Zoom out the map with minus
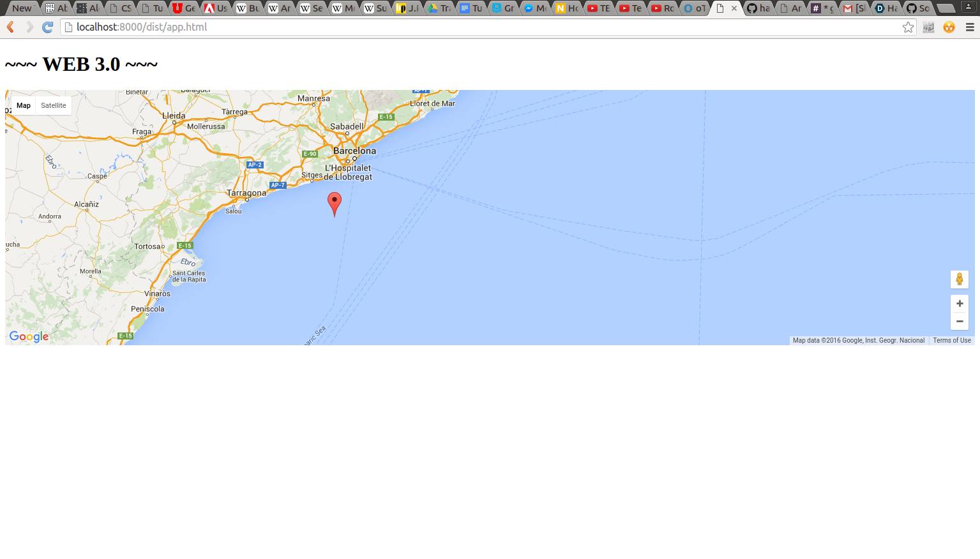 click(960, 321)
